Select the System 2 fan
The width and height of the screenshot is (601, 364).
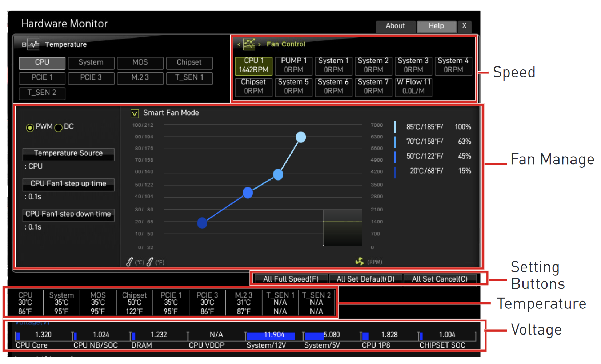[373, 66]
